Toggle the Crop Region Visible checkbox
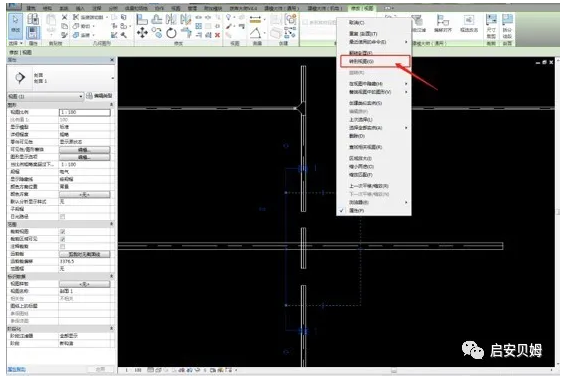This screenshot has height=379, width=569. (x=62, y=239)
